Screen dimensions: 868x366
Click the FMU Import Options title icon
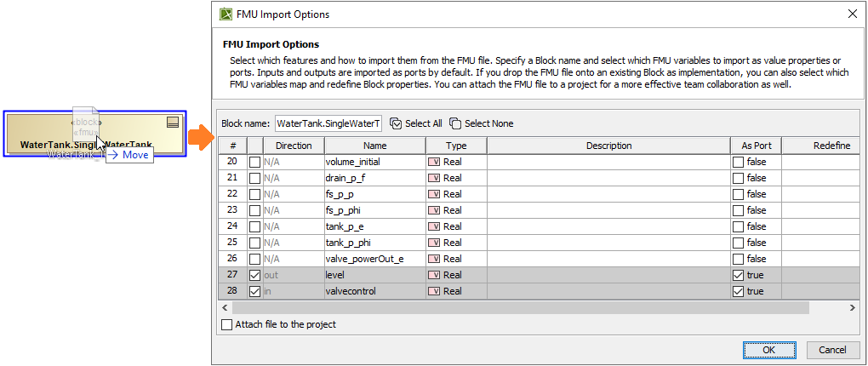(x=226, y=14)
